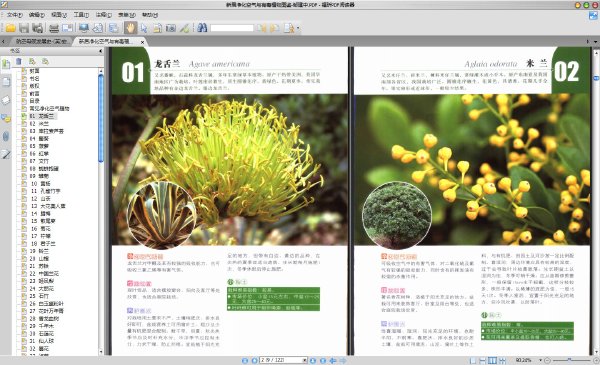
Task: Go forward to the next view
Action: click(343, 360)
